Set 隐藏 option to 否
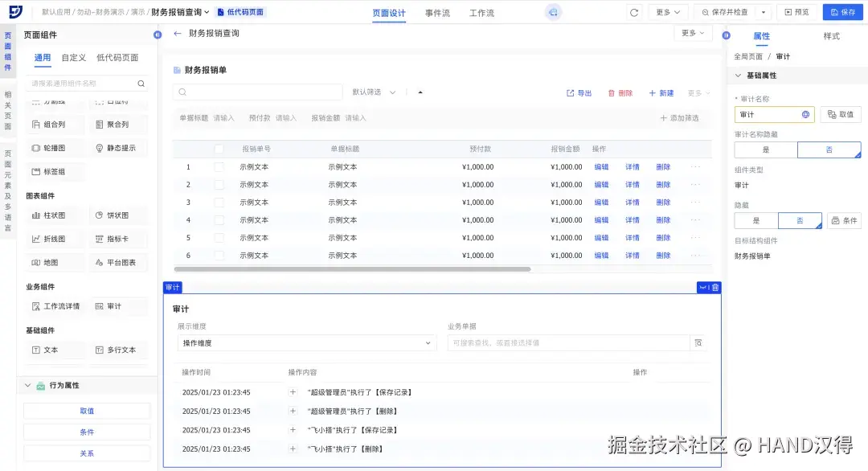Viewport: 868px width, 471px height. [x=800, y=221]
